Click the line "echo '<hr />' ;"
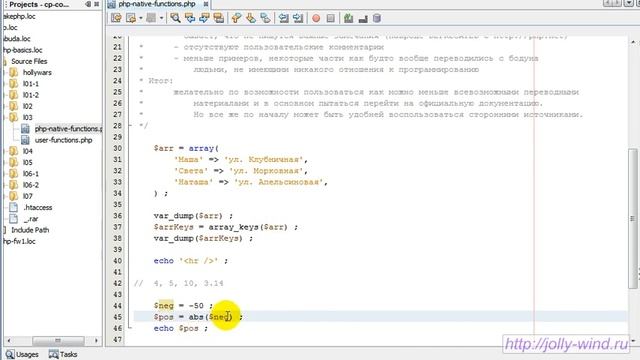640x360 pixels. click(x=191, y=261)
